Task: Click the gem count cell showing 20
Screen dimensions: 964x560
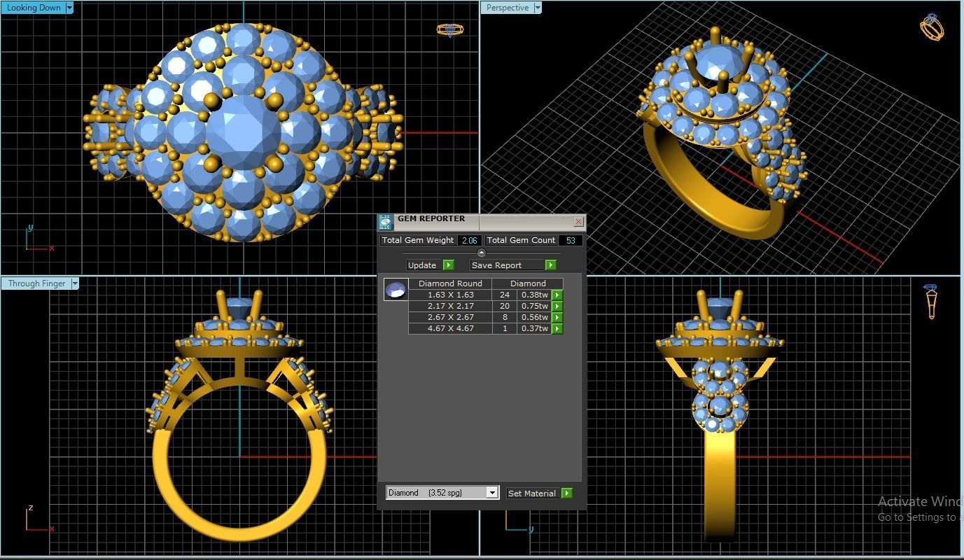Action: pos(504,306)
